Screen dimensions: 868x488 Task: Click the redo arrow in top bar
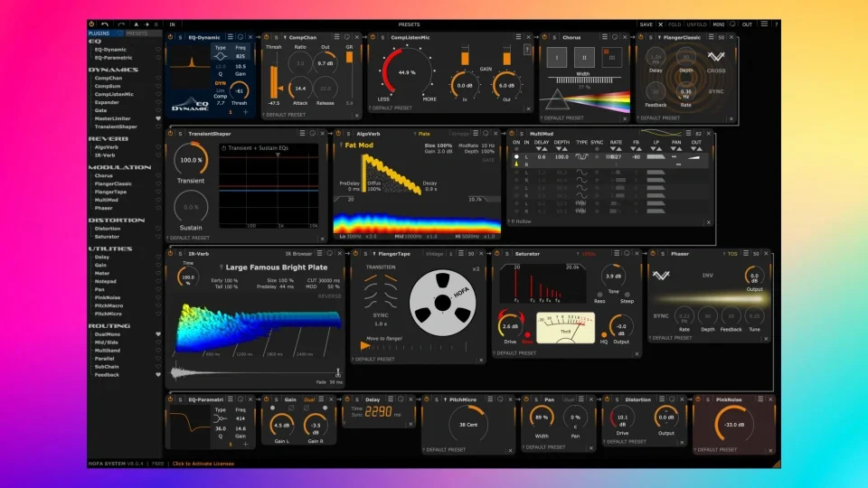pyautogui.click(x=121, y=24)
